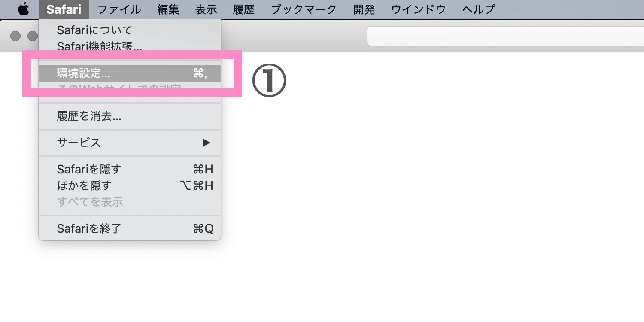Open the 編集 menu
The height and width of the screenshot is (322, 644).
click(x=168, y=9)
